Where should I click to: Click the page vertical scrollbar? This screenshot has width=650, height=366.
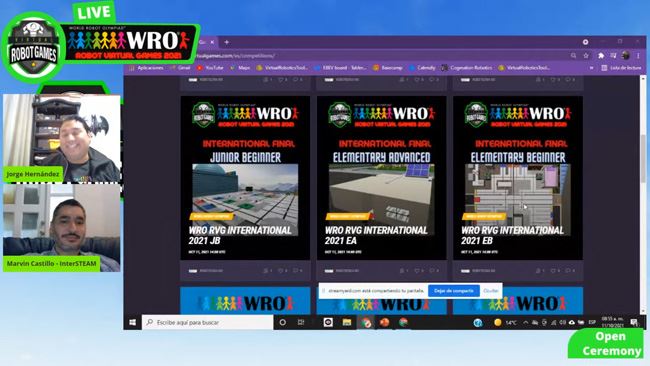(x=643, y=195)
